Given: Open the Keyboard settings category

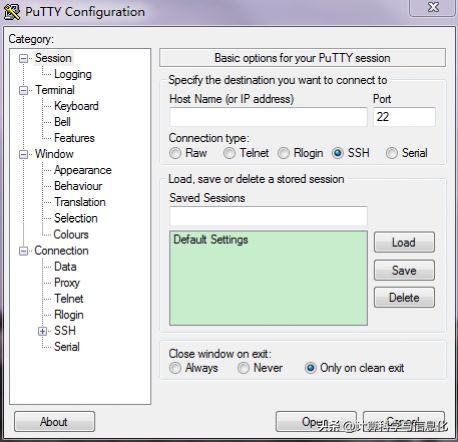Looking at the screenshot, I should (76, 106).
